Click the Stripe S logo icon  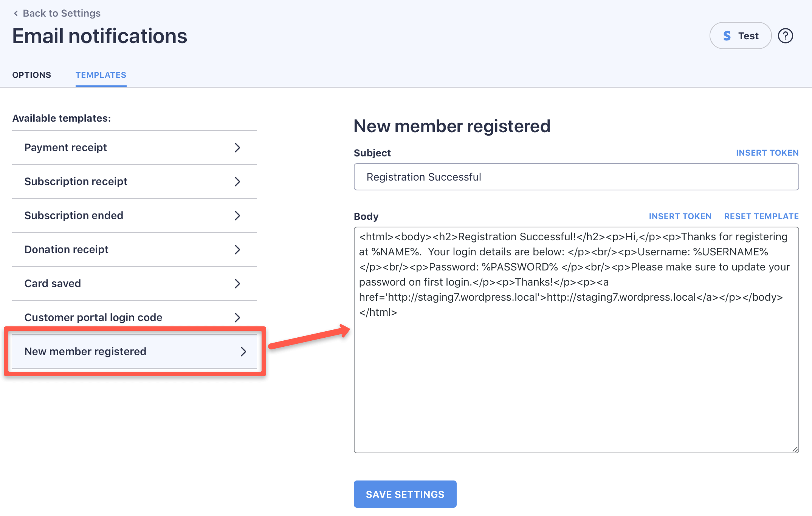point(727,36)
